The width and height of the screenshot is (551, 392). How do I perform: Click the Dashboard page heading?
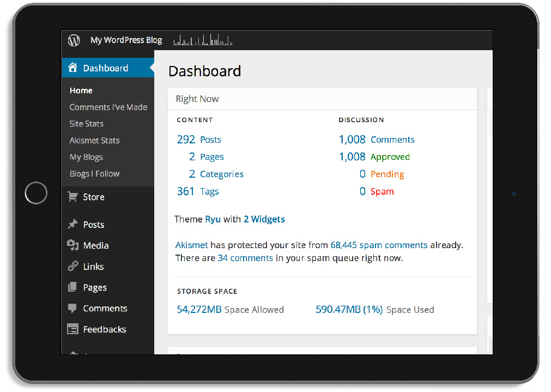click(x=205, y=71)
